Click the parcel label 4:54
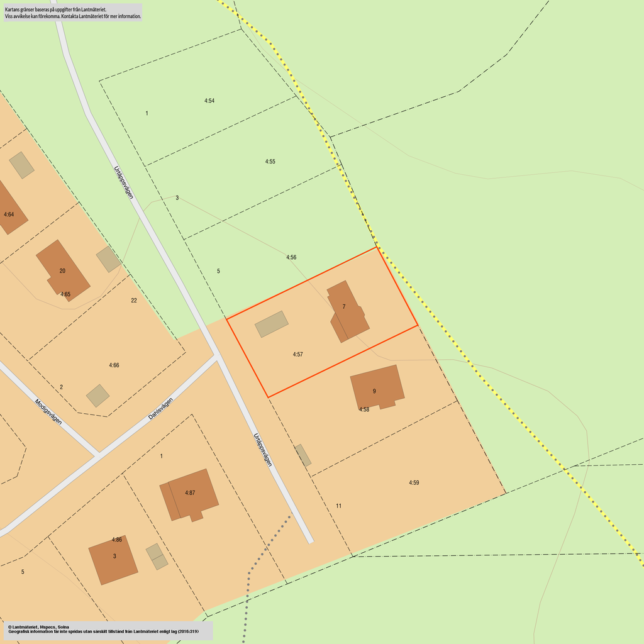This screenshot has width=644, height=644. 209,101
